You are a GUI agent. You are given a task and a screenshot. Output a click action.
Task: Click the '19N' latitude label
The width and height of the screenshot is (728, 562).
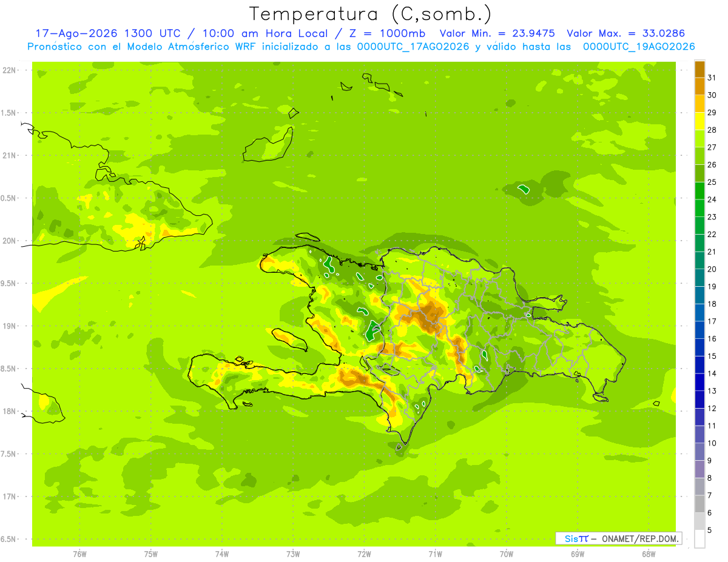click(10, 326)
